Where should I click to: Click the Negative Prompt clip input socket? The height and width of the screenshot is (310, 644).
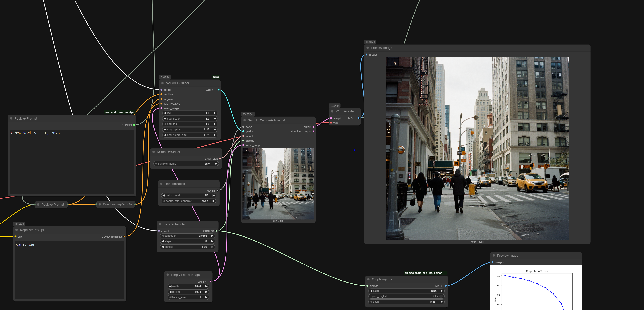(x=15, y=236)
